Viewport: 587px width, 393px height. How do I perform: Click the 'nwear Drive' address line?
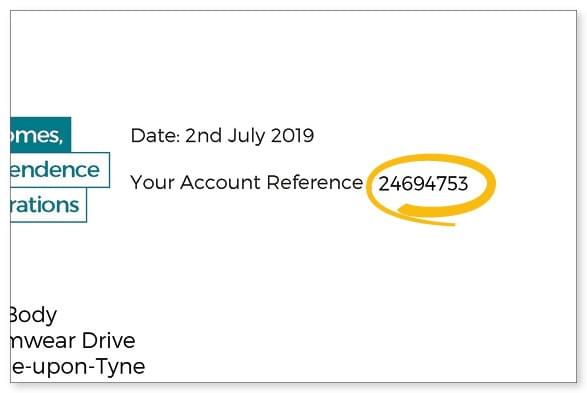pos(73,341)
